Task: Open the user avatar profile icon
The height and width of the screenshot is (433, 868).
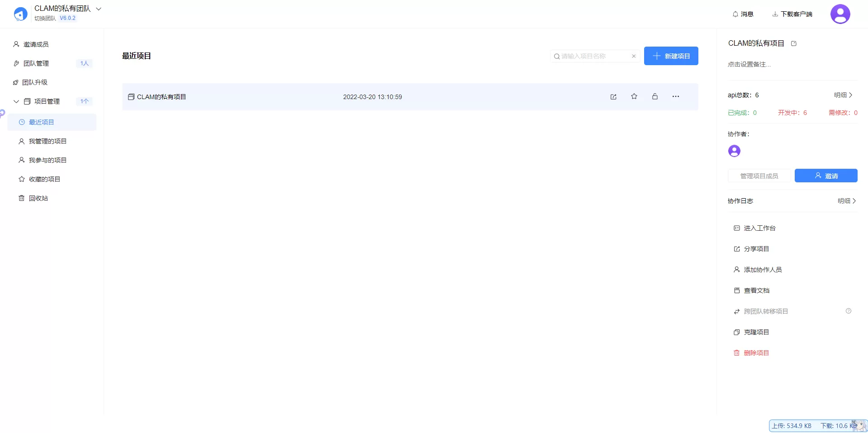Action: [x=840, y=14]
